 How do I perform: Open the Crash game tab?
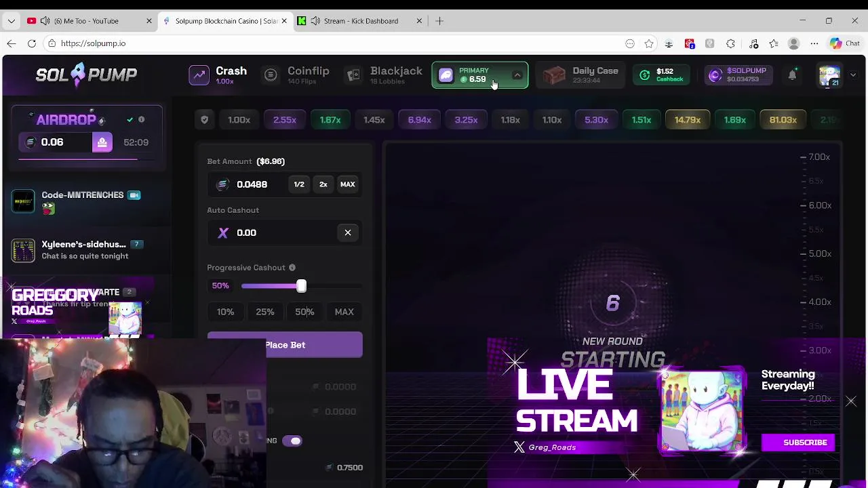[218, 75]
